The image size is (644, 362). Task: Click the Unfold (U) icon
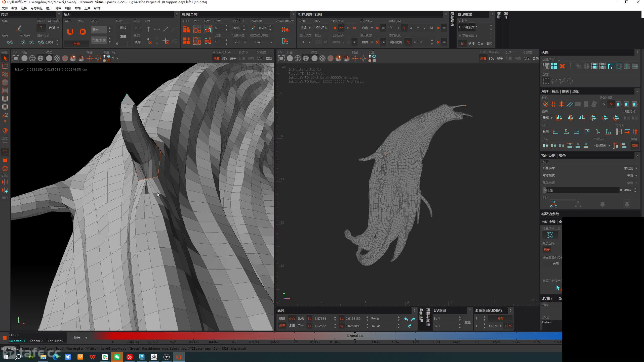click(70, 32)
